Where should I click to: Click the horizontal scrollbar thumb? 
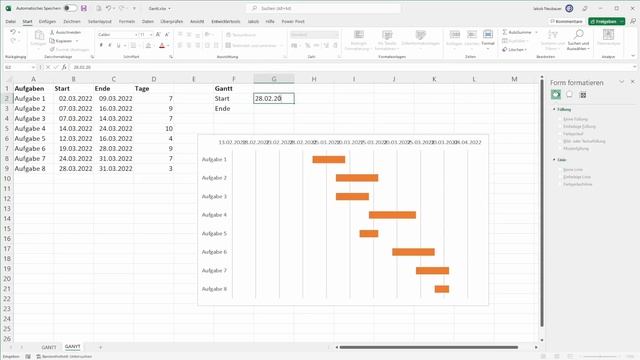coord(429,347)
